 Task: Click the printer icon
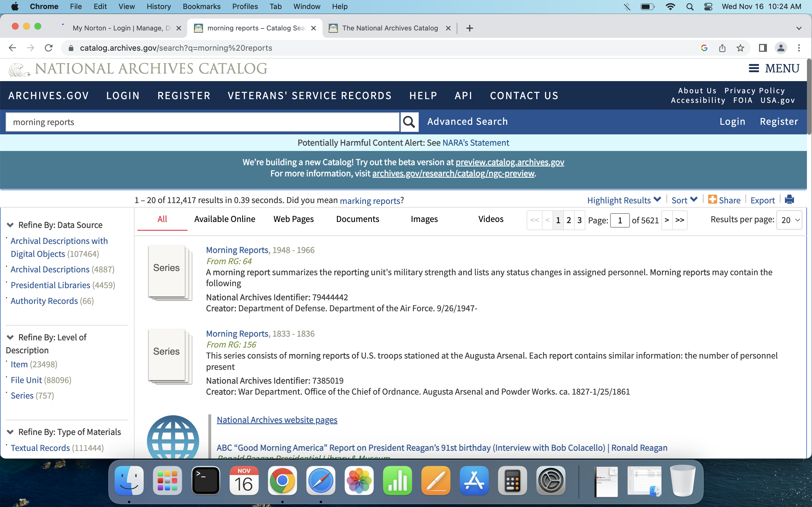pos(789,199)
